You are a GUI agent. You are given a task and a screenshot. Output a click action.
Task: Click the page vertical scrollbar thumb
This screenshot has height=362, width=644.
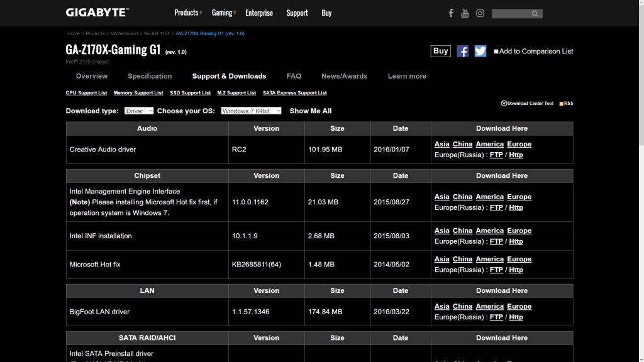pos(641,75)
